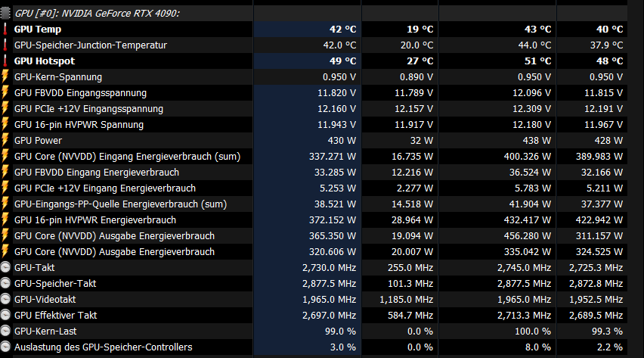Viewport: 644px width, 358px height.
Task: Click lightning icon beside GPU PCIe +12V Eingangsspannung
Action: pyautogui.click(x=5, y=109)
